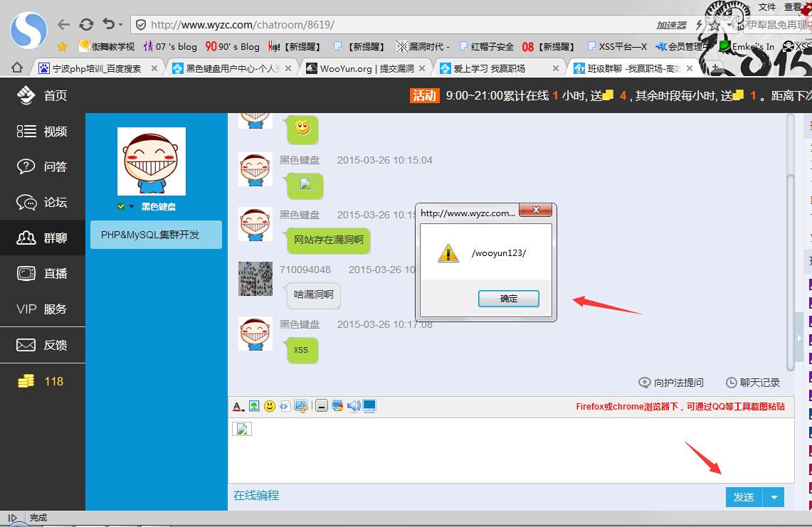Select the PHP&MySQL集群开发 group
Image resolution: width=812 pixels, height=527 pixels.
tap(156, 235)
